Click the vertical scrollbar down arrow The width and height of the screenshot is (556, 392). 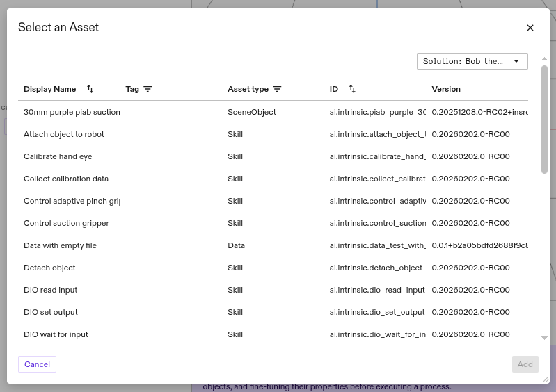click(544, 338)
